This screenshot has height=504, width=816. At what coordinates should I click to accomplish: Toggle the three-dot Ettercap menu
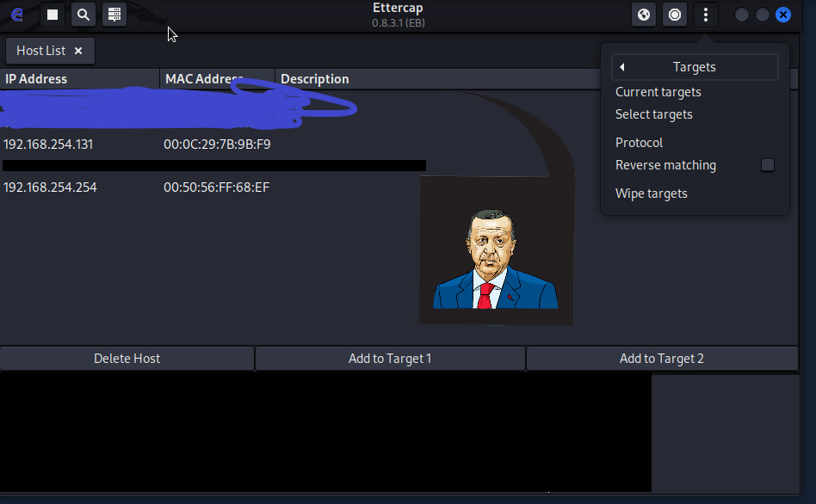pyautogui.click(x=706, y=15)
